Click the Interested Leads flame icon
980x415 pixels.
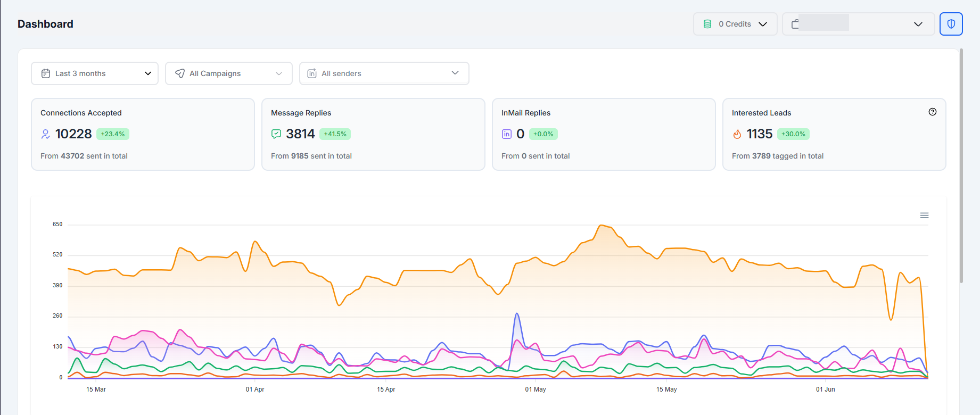(737, 134)
